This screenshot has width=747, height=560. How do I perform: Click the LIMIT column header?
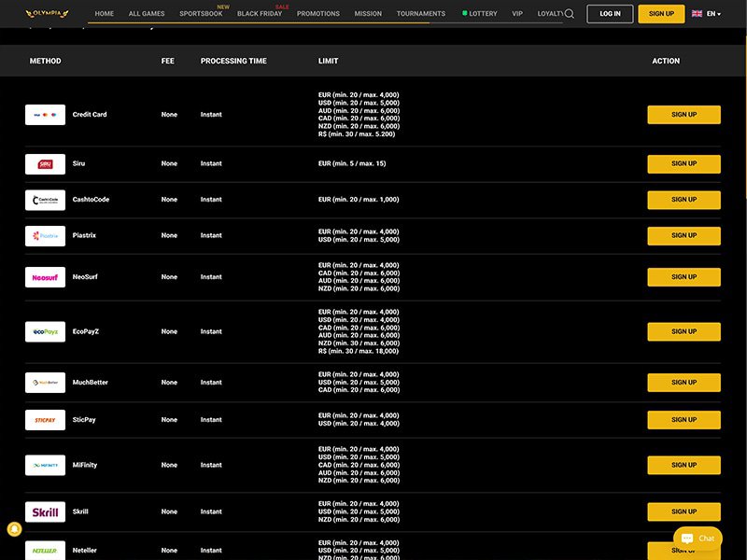(329, 61)
